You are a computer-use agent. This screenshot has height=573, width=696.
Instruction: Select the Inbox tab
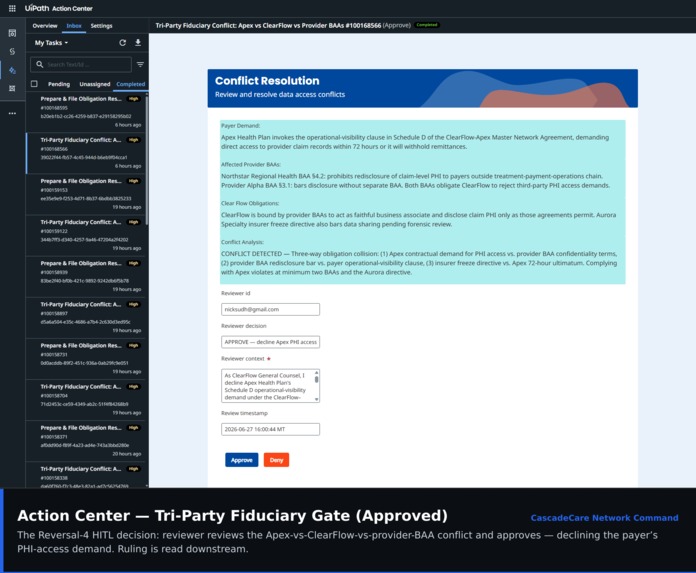point(74,26)
